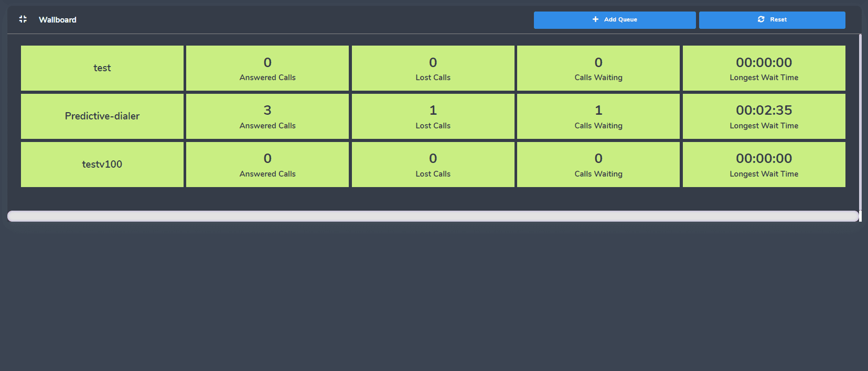Click Predictive-dialer Lost Calls tile showing 1
Screen dimensions: 868x371
pos(433,116)
